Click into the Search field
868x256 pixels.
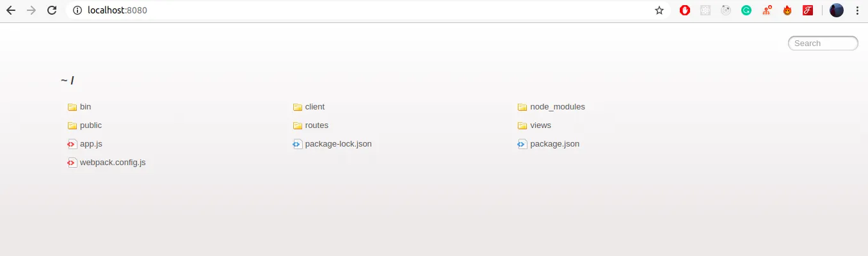(x=823, y=44)
